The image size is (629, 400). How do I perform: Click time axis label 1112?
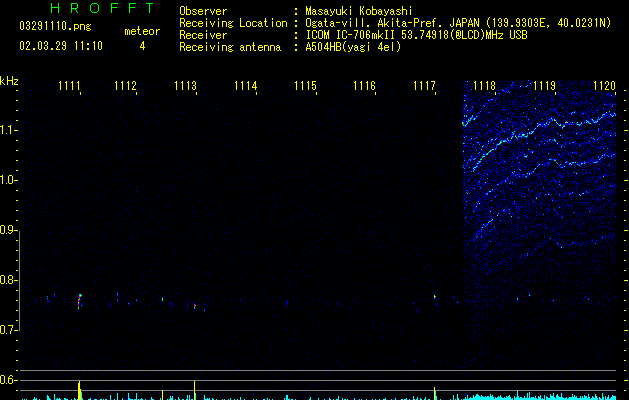pos(126,86)
